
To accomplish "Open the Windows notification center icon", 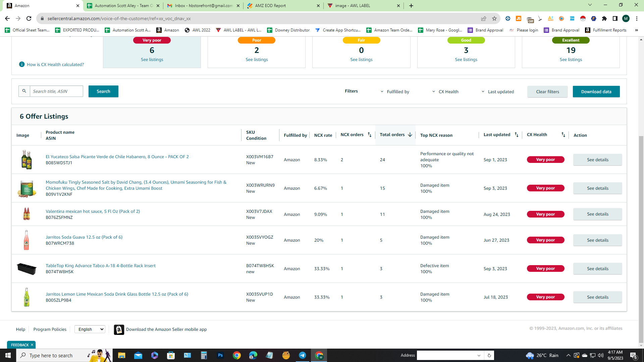I will click(x=634, y=355).
